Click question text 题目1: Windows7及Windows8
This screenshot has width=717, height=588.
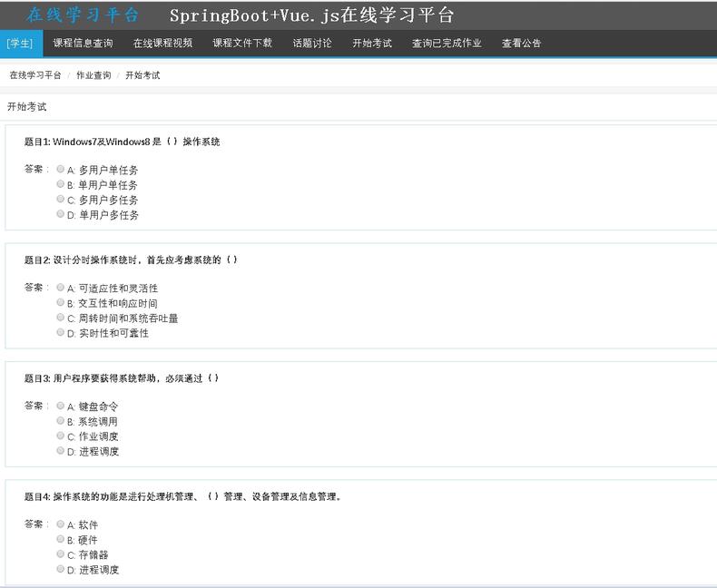click(x=123, y=142)
